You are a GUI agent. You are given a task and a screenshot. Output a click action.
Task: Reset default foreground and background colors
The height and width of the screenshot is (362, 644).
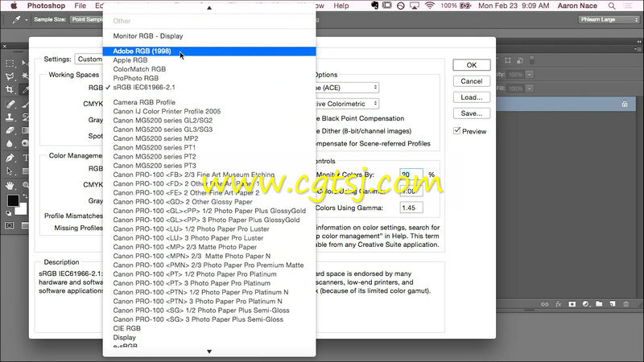click(9, 213)
